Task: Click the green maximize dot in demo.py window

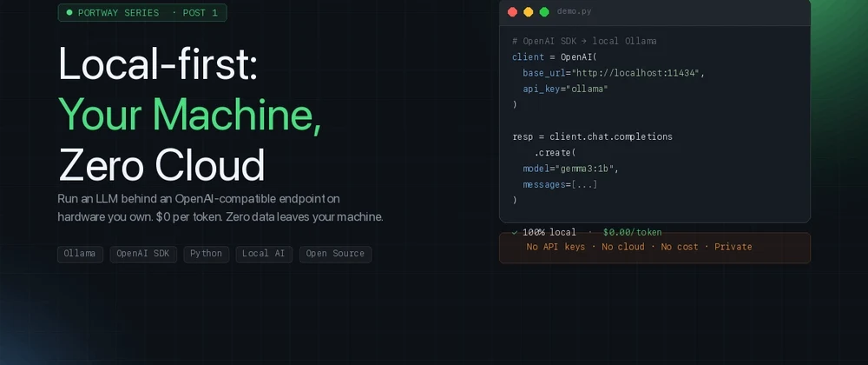Action: pyautogui.click(x=544, y=11)
